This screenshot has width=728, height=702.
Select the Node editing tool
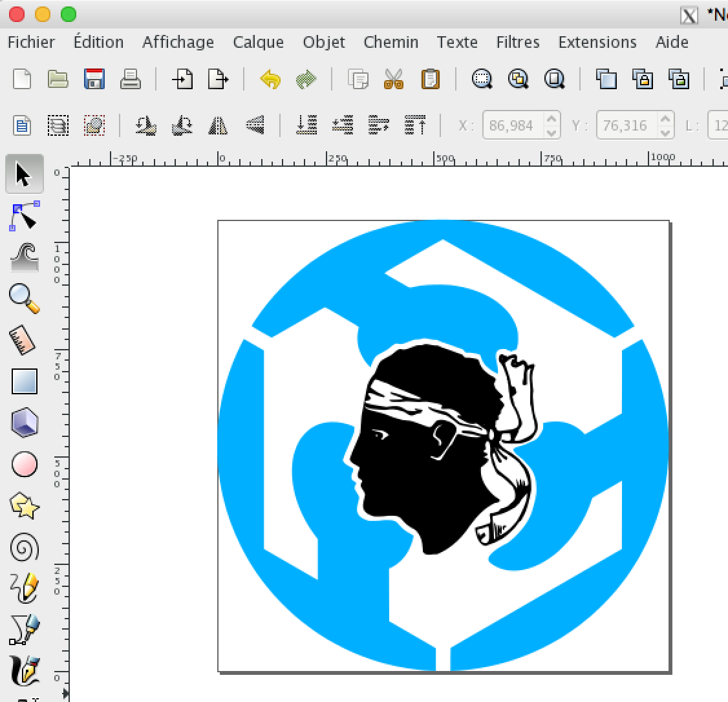[24, 216]
